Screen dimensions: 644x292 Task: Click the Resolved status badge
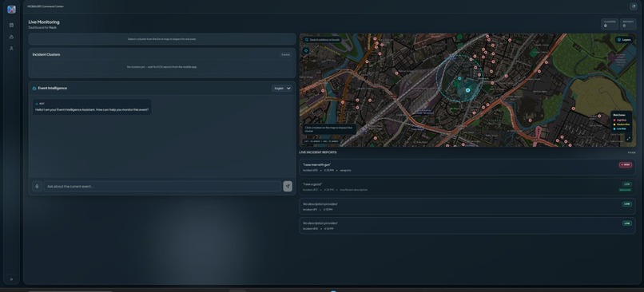pos(625,190)
